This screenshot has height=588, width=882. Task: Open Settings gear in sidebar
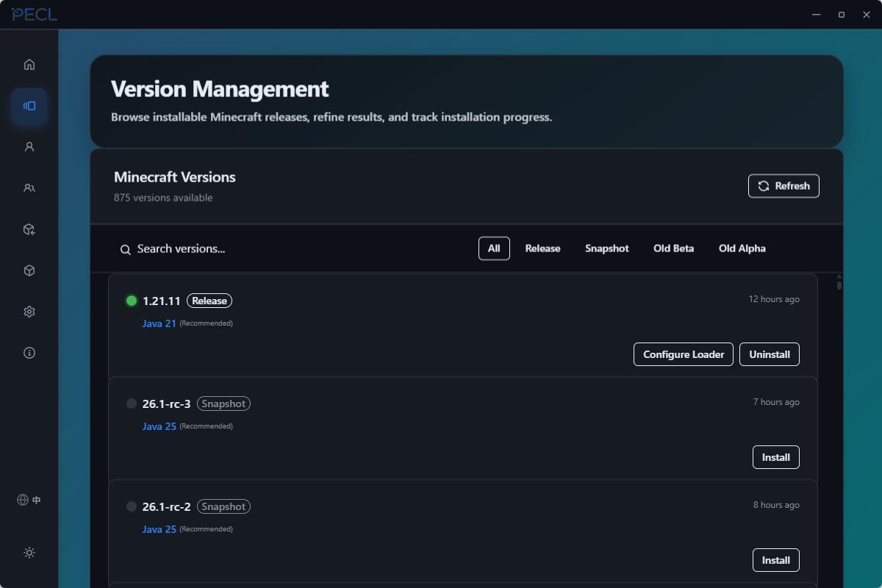click(29, 312)
